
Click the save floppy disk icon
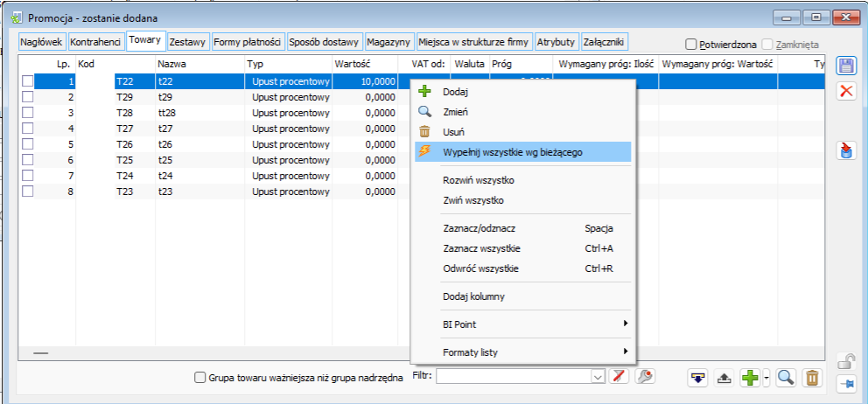pos(845,66)
